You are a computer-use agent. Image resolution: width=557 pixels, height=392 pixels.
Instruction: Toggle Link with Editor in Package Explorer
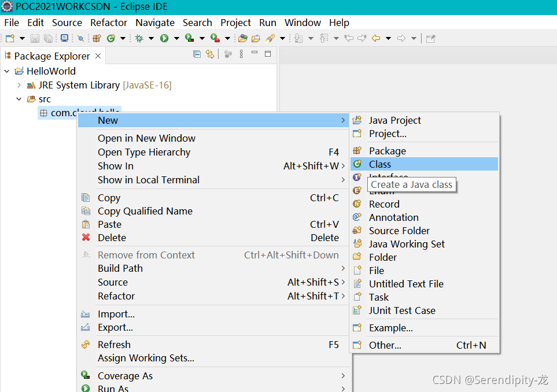tap(210, 54)
